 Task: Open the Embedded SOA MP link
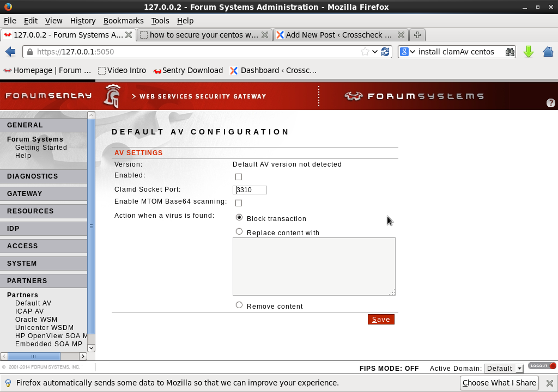tap(48, 344)
